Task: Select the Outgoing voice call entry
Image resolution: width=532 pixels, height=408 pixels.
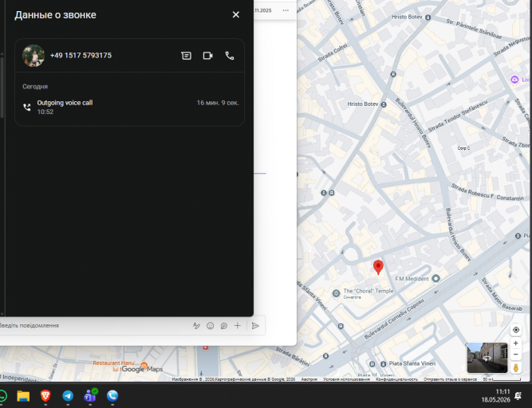Action: pyautogui.click(x=129, y=107)
